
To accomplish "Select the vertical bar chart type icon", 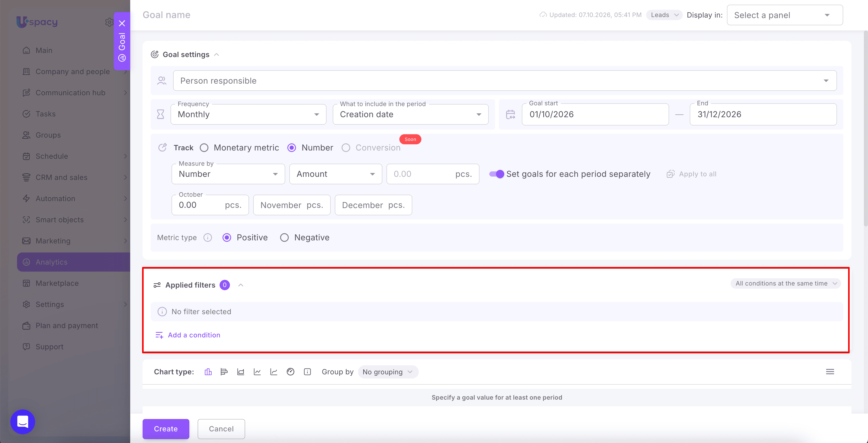I will pos(208,372).
